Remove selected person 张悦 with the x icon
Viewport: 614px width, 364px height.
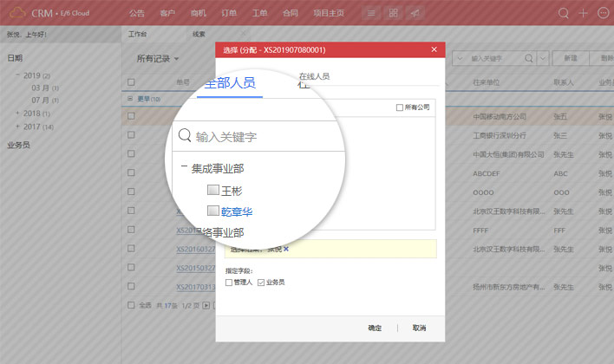[286, 249]
